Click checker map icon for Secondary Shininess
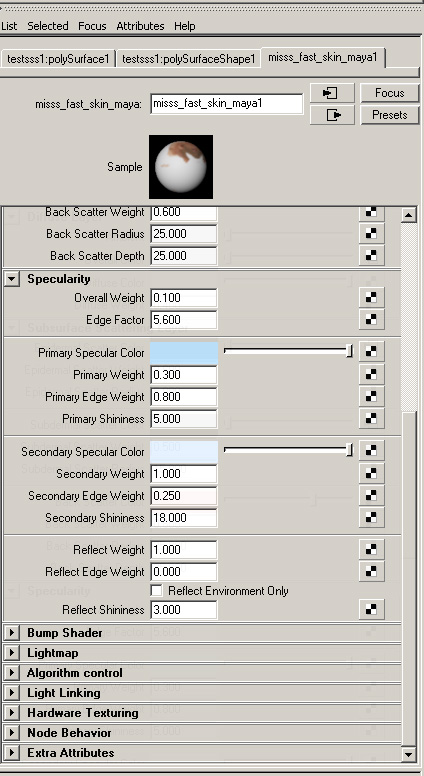Screen dimensions: 424x776 pyautogui.click(x=372, y=518)
